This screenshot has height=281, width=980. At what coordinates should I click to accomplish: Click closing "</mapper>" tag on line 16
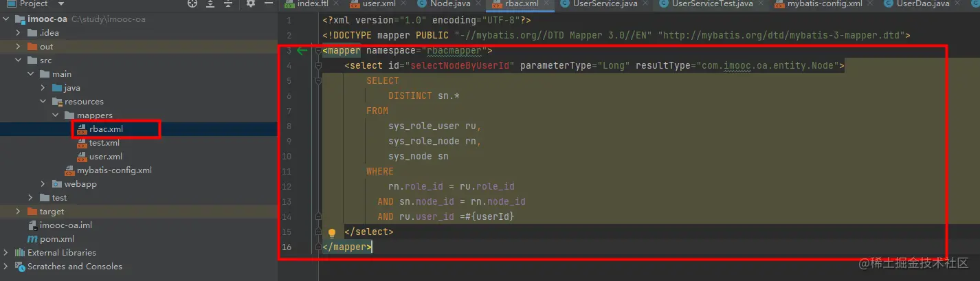(347, 247)
